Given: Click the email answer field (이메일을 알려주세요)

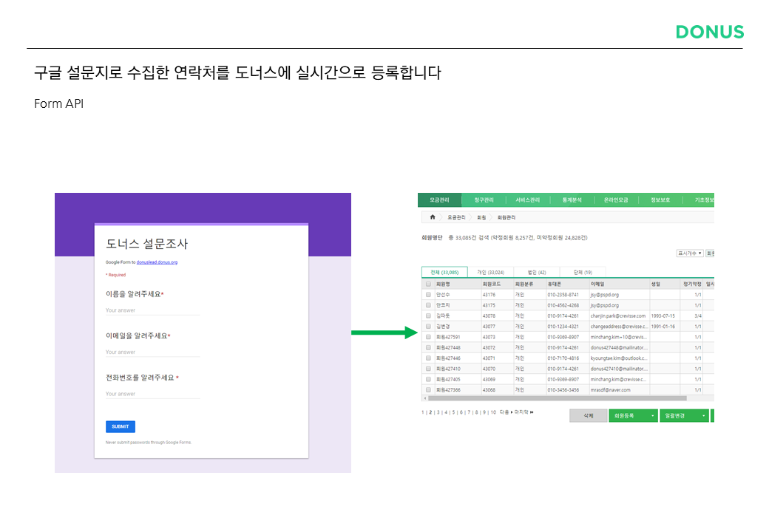Looking at the screenshot, I should click(x=152, y=352).
